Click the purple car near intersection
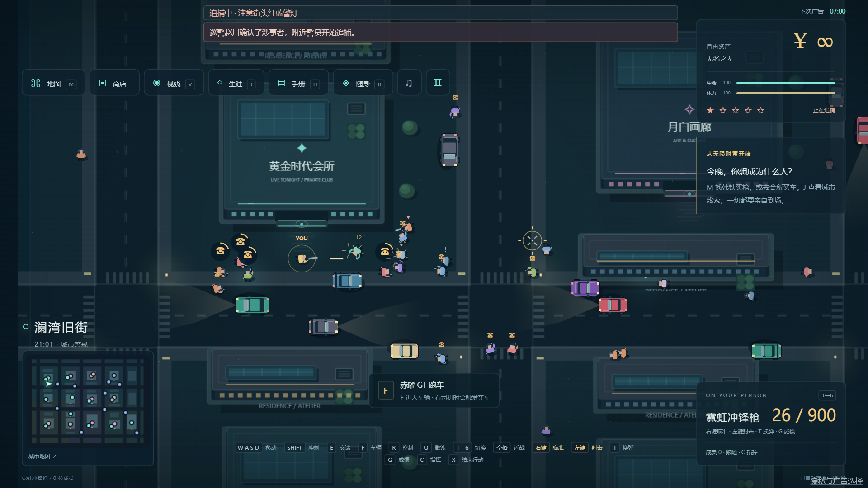This screenshot has width=868, height=488. tap(585, 287)
